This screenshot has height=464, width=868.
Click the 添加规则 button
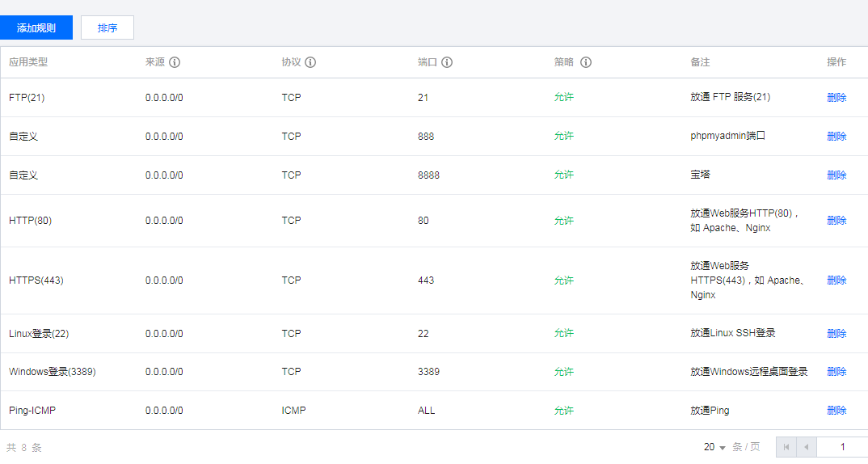click(36, 27)
